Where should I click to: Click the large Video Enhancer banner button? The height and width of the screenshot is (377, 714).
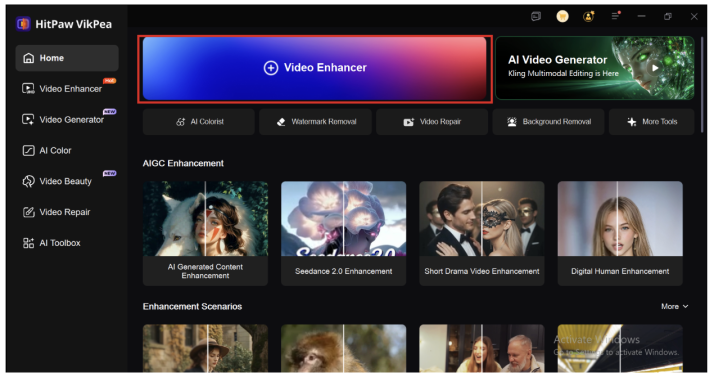[315, 68]
